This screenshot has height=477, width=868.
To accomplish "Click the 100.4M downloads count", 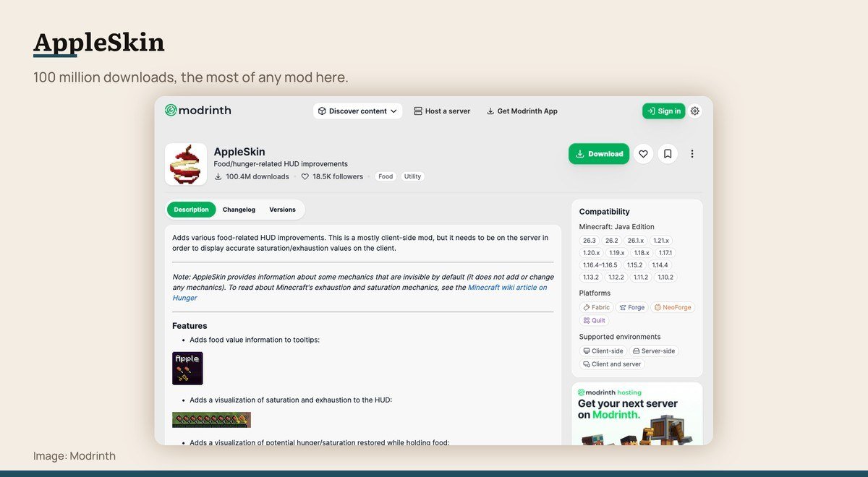I will tap(252, 176).
